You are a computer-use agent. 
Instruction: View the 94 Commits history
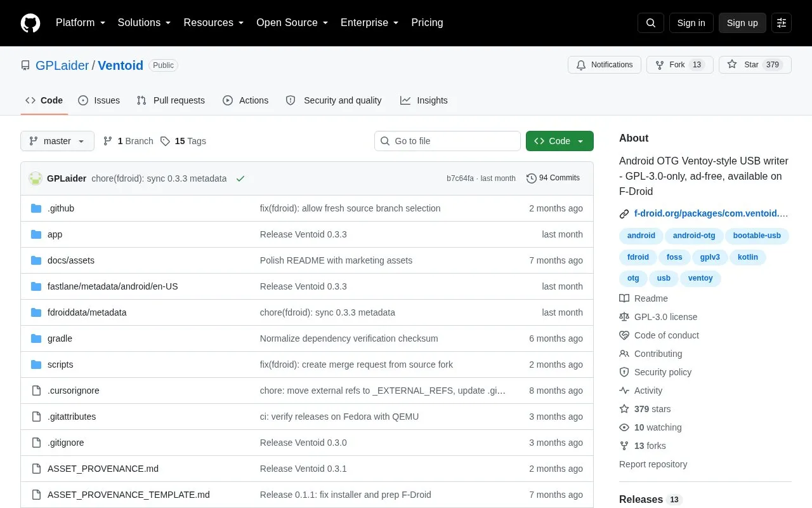coord(553,178)
